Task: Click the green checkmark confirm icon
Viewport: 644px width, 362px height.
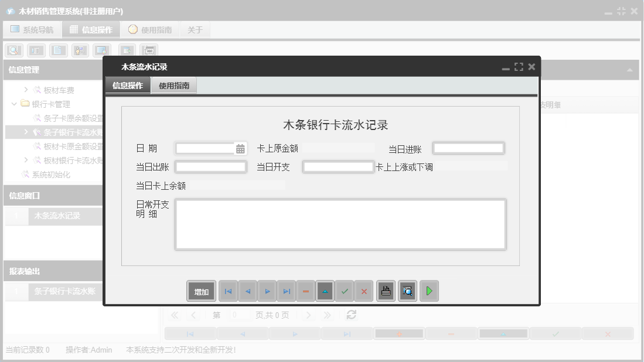Action: click(x=345, y=291)
